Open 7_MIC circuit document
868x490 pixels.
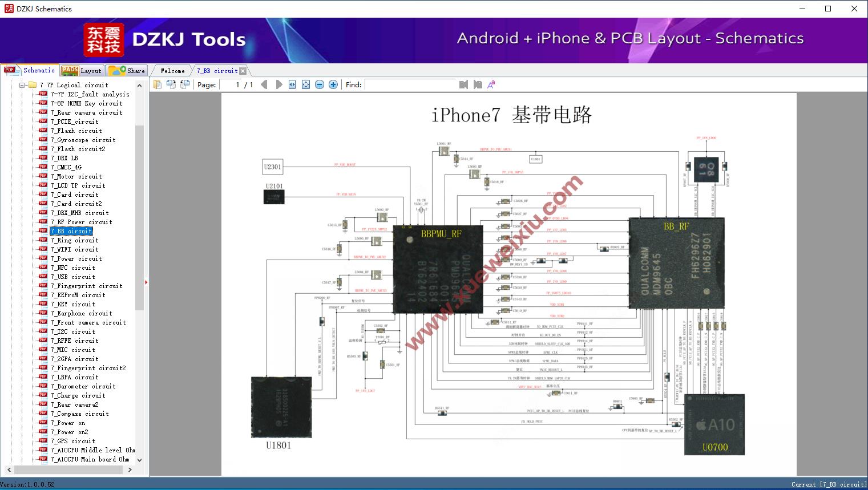click(73, 350)
